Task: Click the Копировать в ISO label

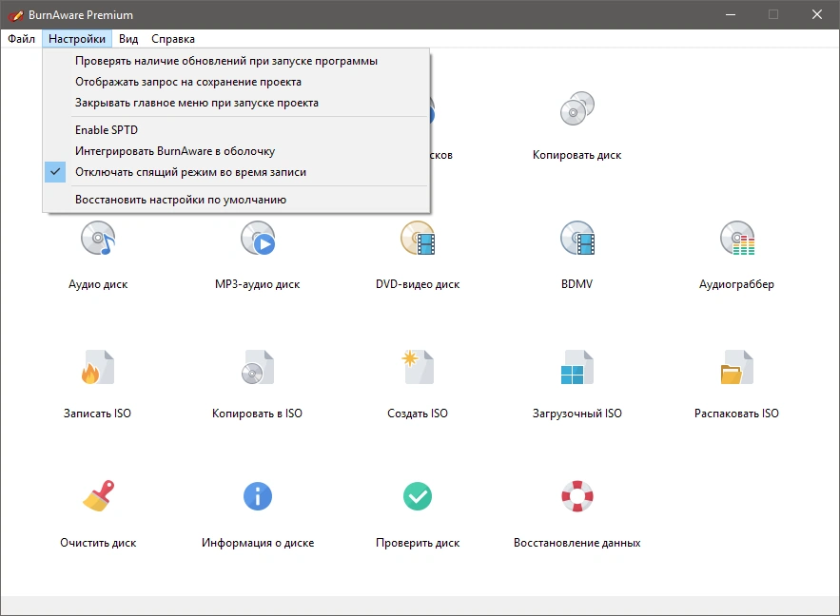Action: click(x=257, y=414)
